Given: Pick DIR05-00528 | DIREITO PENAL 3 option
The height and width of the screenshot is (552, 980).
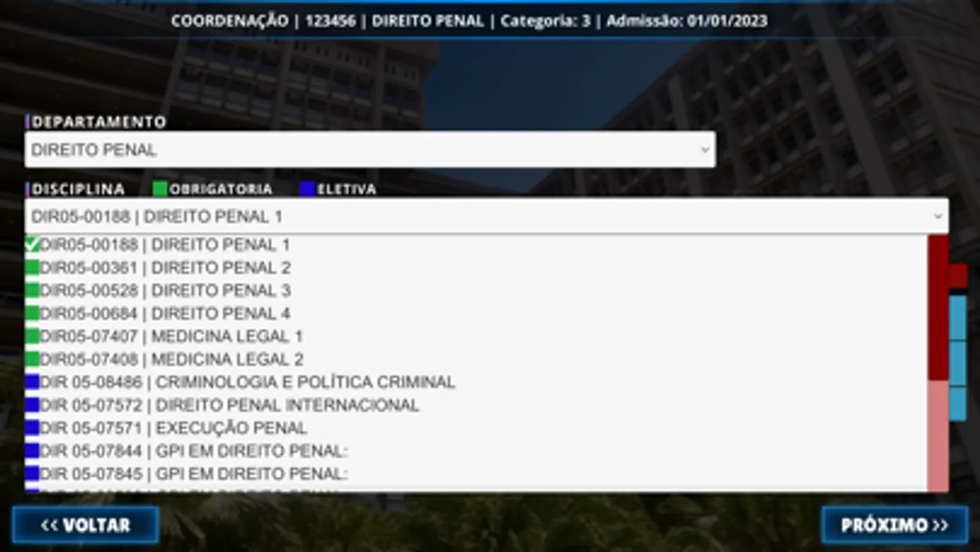Looking at the screenshot, I should [x=476, y=290].
